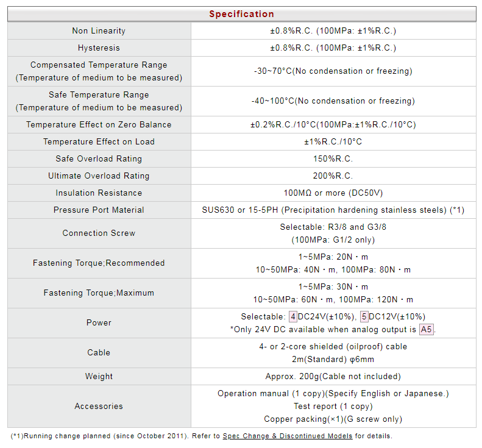Click the Approx. 200g weight value
This screenshot has width=482, height=448.
[x=333, y=376]
